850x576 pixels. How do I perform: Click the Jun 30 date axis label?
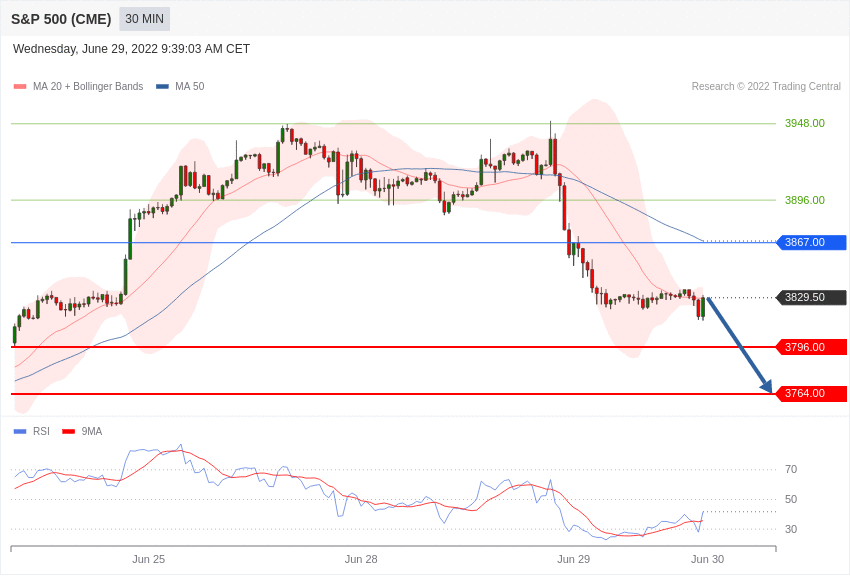point(707,559)
